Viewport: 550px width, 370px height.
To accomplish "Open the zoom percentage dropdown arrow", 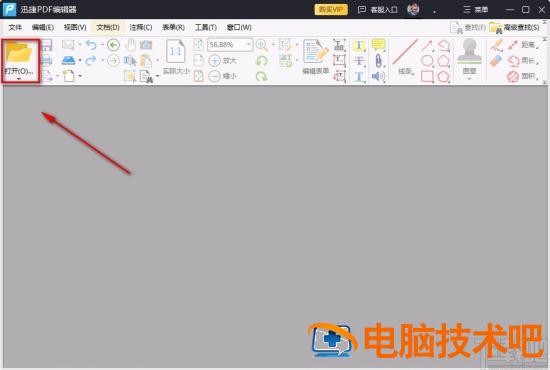I will coord(248,45).
